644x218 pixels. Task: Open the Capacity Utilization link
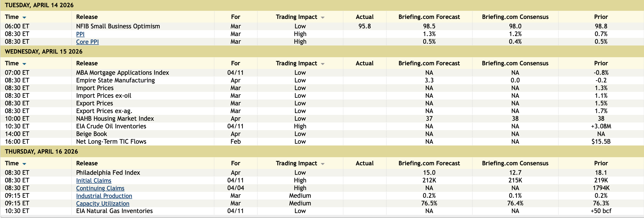tap(102, 204)
